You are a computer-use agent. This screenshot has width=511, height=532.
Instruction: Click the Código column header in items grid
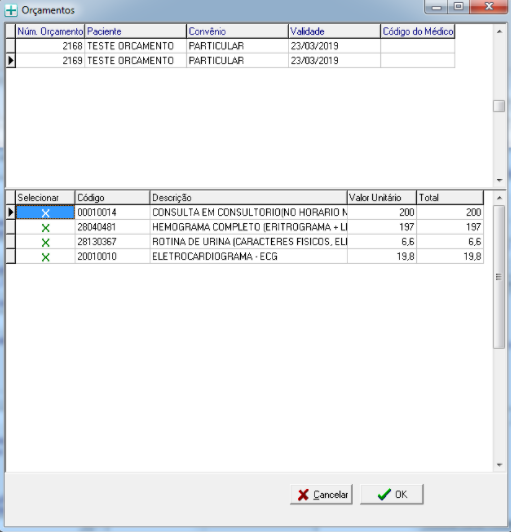tap(112, 197)
